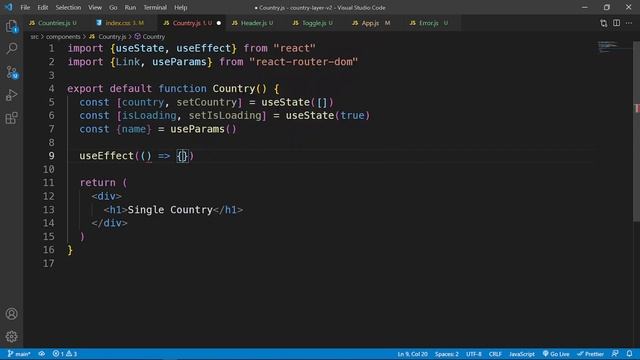Click useEffect call on line 9
The height and width of the screenshot is (360, 640).
(107, 156)
